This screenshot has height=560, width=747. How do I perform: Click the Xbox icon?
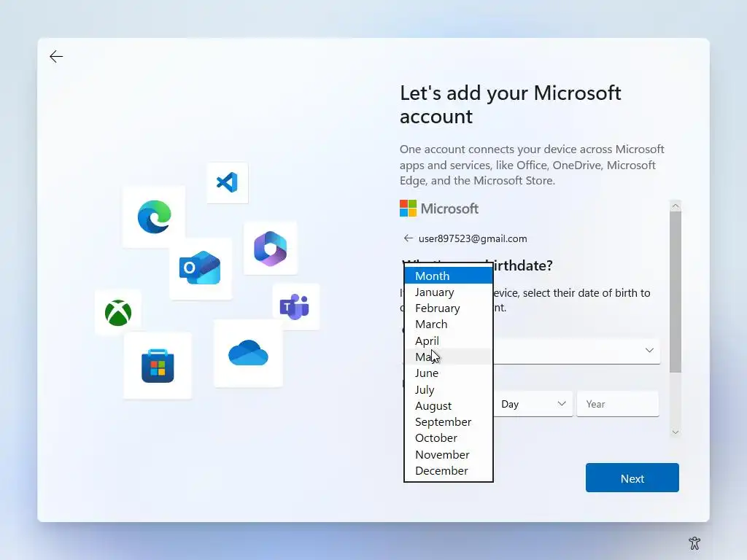pos(118,313)
